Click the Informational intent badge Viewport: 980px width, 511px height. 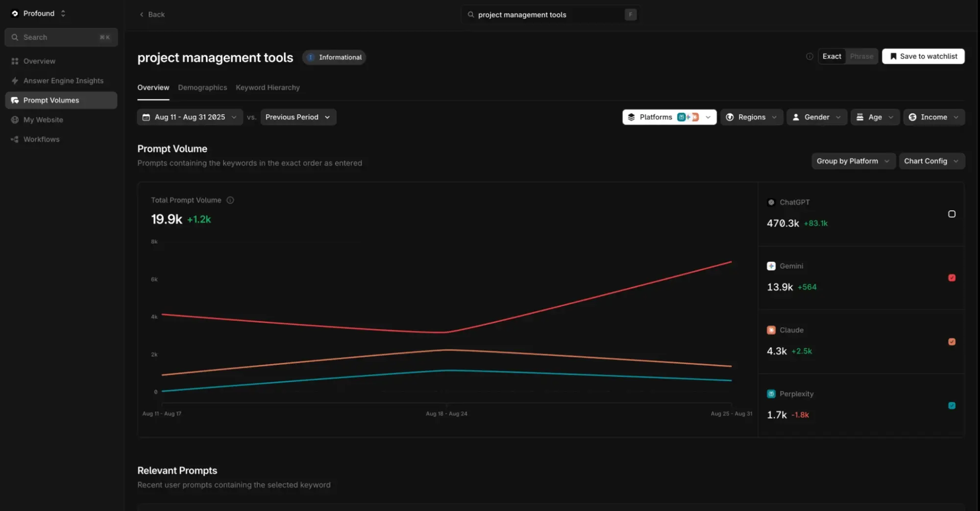(334, 57)
